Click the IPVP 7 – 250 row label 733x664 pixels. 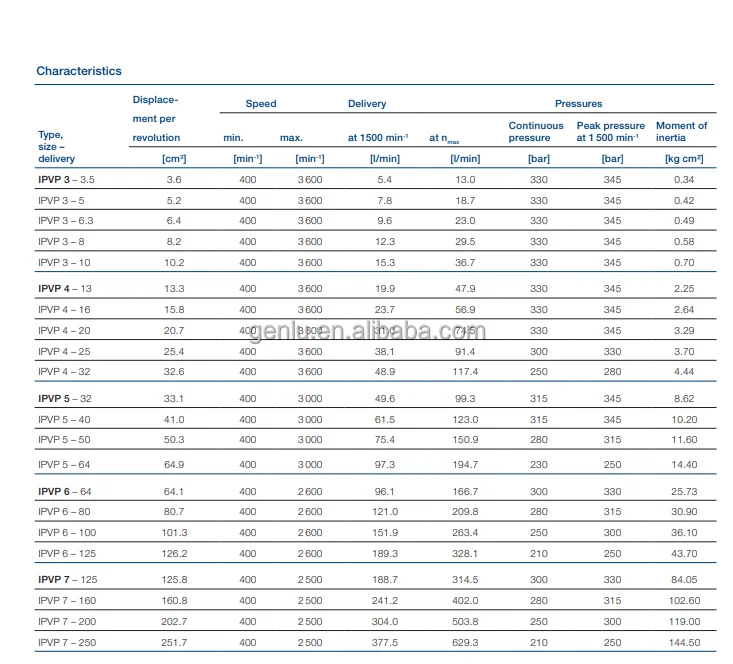pyautogui.click(x=67, y=643)
